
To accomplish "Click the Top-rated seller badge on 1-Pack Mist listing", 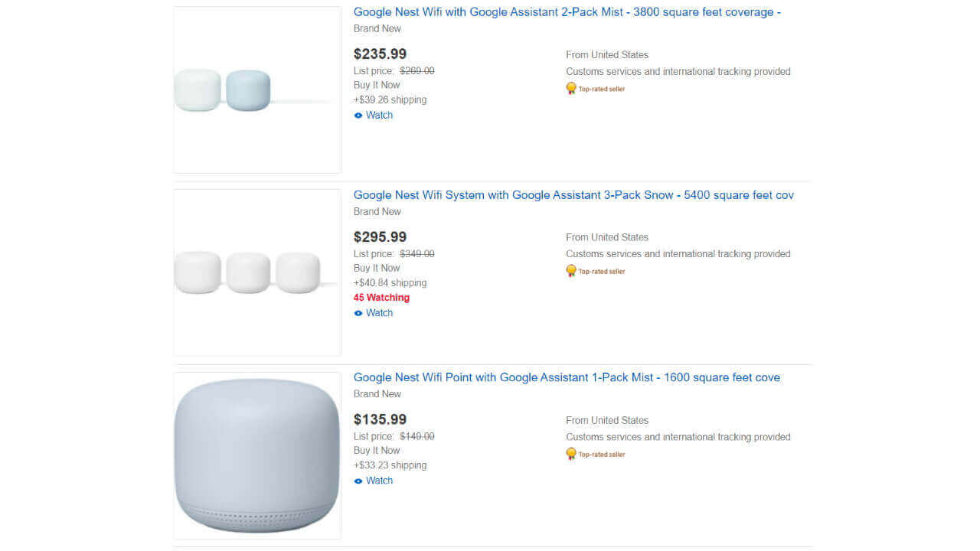I will 595,454.
